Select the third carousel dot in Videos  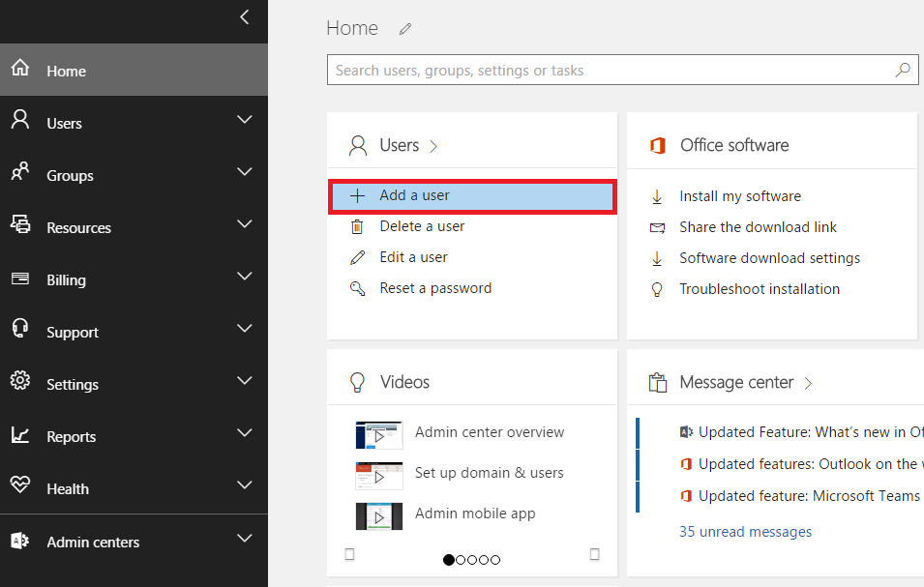(472, 560)
